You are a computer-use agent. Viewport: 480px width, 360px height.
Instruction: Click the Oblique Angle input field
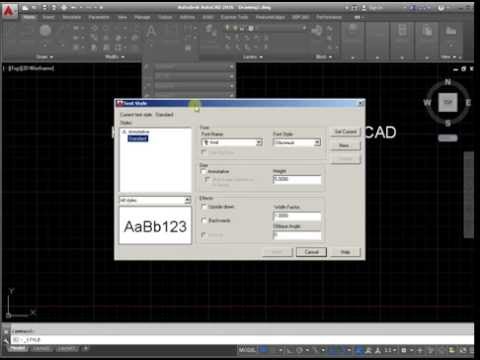pos(297,235)
